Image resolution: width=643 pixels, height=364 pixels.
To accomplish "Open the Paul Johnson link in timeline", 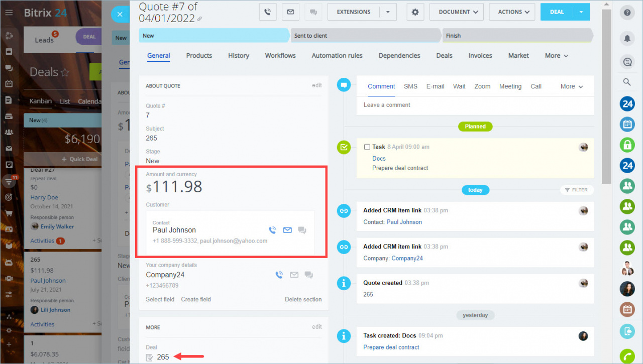I will pos(404,222).
